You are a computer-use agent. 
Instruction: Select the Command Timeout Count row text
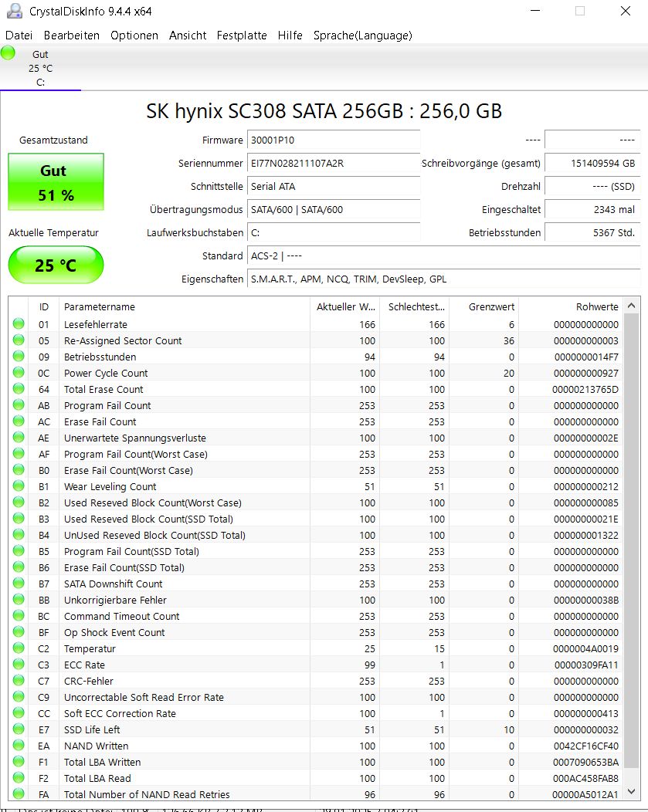click(122, 616)
